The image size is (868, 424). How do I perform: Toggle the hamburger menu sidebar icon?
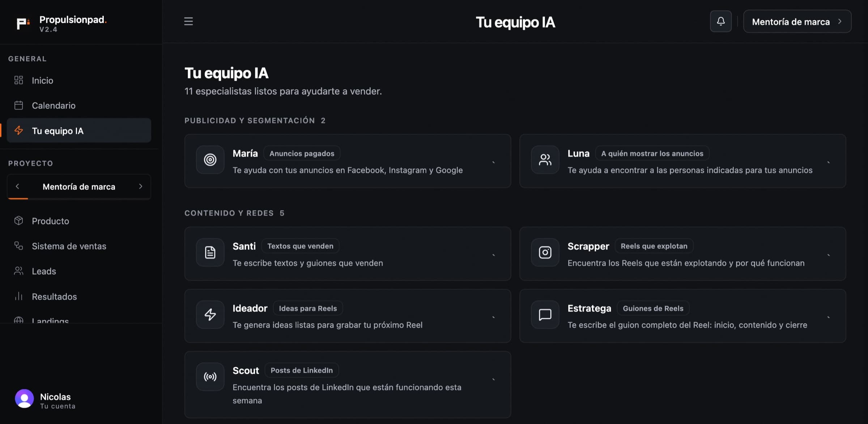click(188, 21)
